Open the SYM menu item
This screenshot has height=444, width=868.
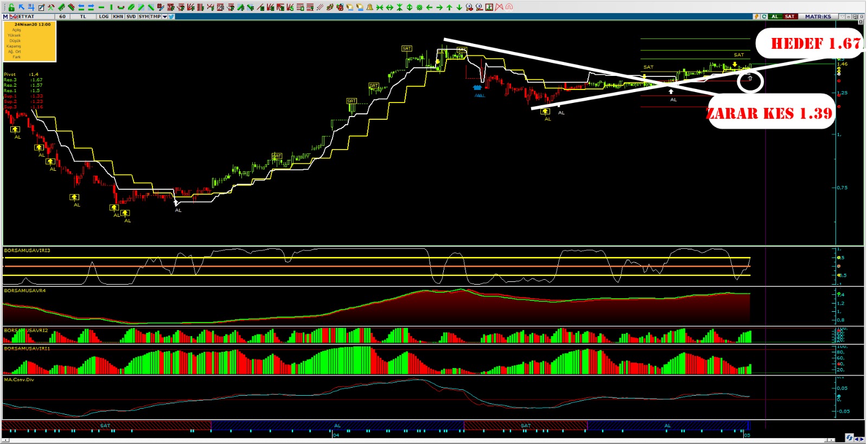143,16
